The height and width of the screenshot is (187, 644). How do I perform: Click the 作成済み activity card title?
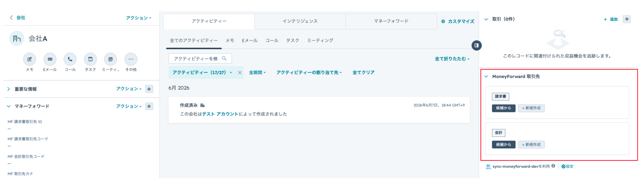pos(189,105)
